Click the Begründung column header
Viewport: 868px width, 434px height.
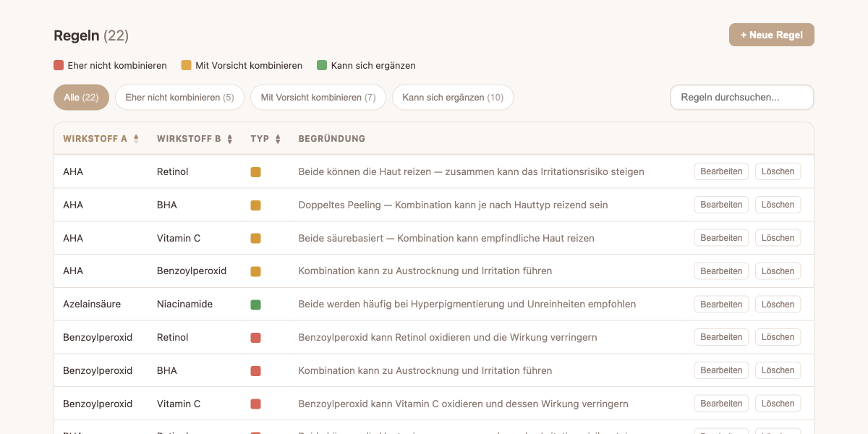332,138
